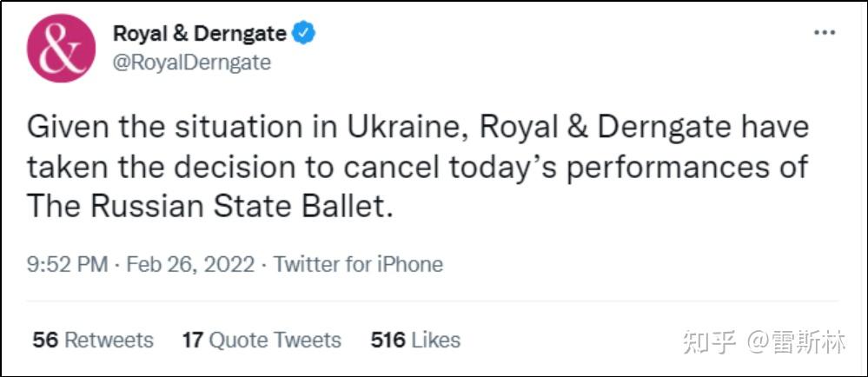Open the three-dot more options menu
The height and width of the screenshot is (377, 868).
(823, 33)
